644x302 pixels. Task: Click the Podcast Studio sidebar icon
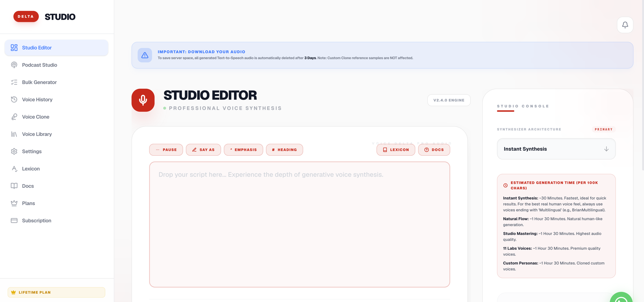(14, 65)
